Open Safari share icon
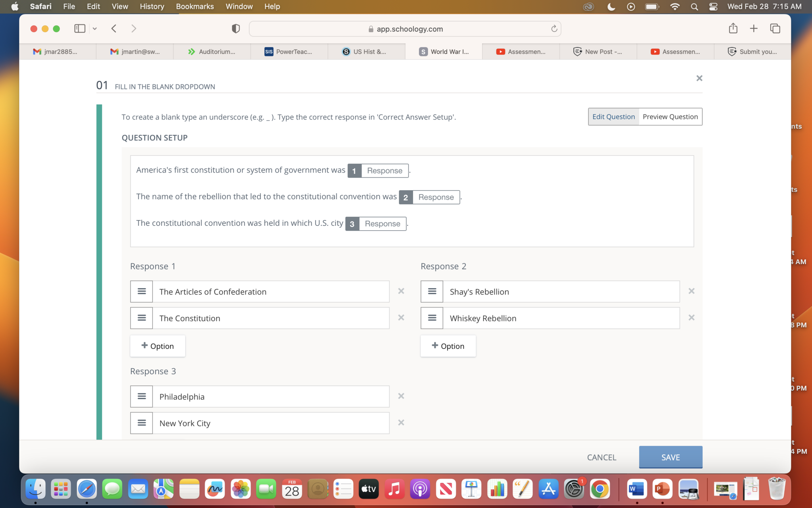Screen dimensions: 812x508 [x=733, y=29]
